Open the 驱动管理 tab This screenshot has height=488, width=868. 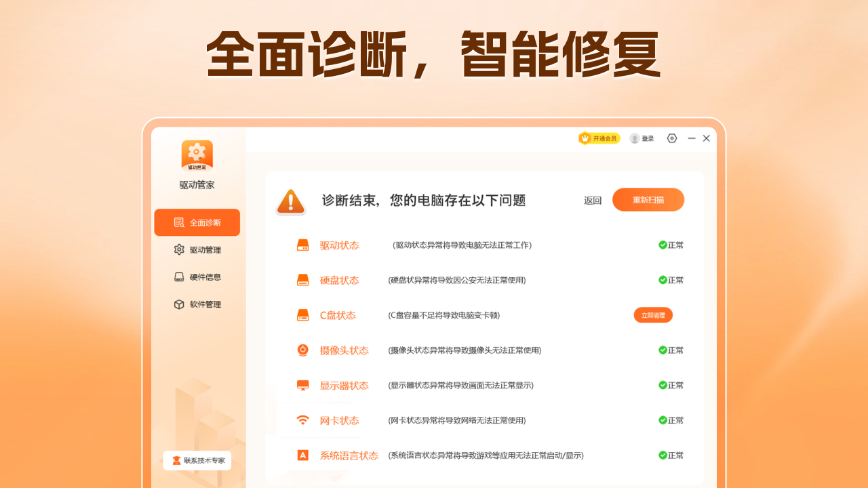click(x=197, y=249)
